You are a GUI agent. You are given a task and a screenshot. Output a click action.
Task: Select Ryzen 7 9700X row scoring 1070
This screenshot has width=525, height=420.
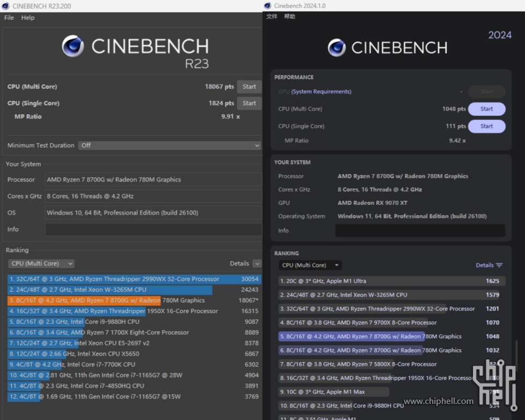tap(391, 322)
